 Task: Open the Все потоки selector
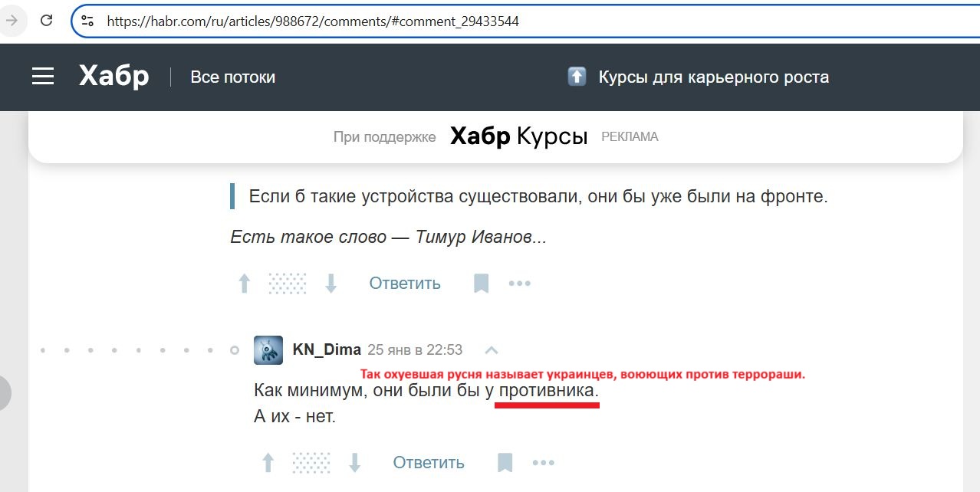[232, 77]
